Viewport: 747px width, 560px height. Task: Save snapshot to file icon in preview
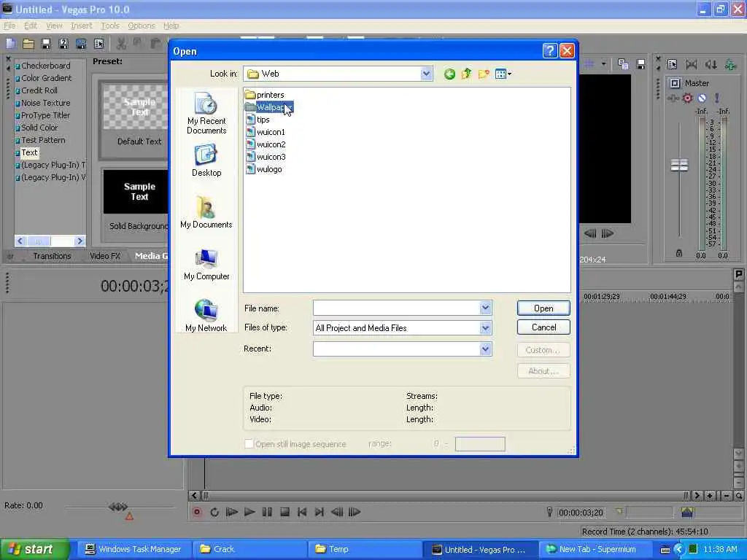tap(640, 64)
